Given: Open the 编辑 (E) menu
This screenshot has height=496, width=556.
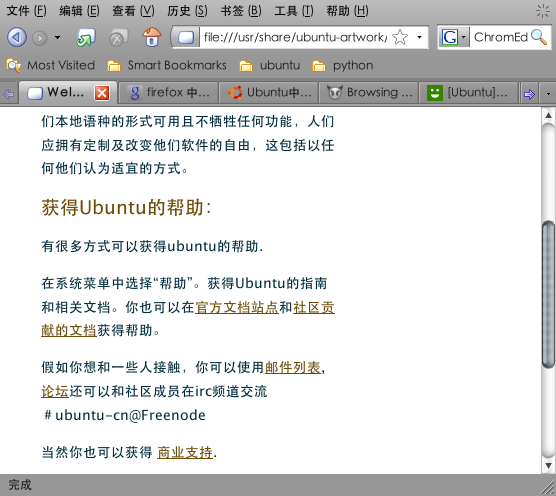Looking at the screenshot, I should coord(79,11).
